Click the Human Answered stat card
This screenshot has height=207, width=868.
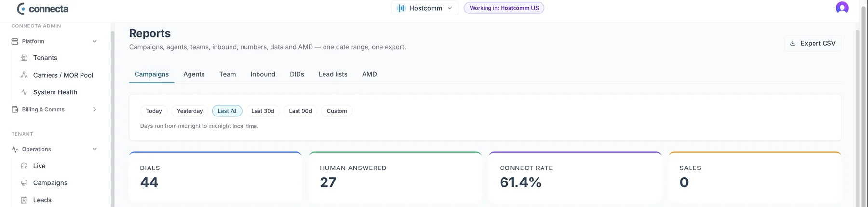click(x=395, y=177)
